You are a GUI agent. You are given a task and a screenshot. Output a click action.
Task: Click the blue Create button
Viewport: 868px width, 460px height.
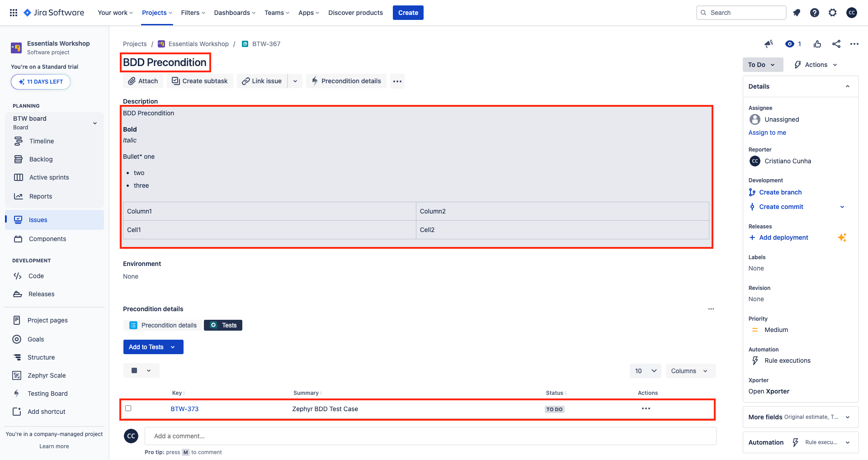408,13
